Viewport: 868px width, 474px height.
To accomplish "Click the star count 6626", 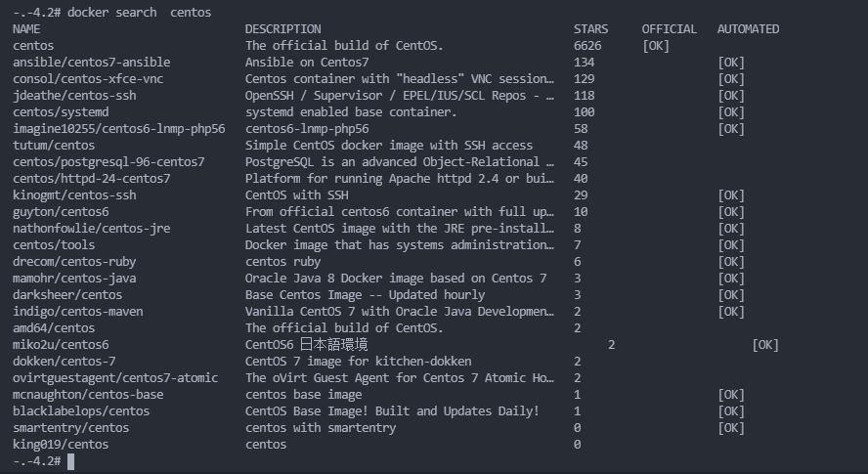I will [587, 46].
